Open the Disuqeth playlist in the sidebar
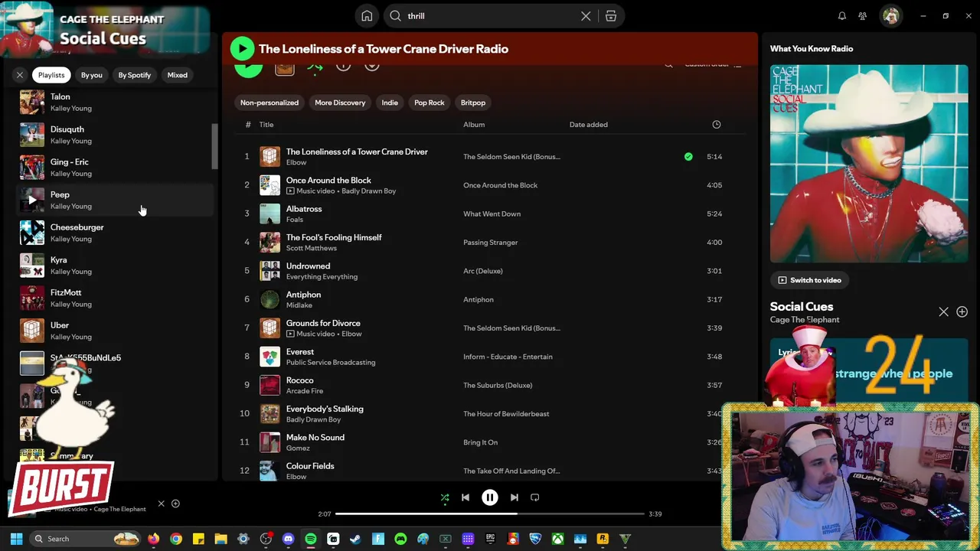Viewport: 980px width, 551px height. coord(115,135)
